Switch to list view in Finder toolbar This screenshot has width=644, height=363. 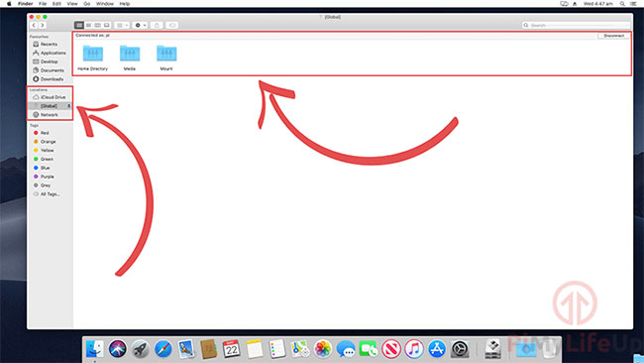pyautogui.click(x=88, y=26)
